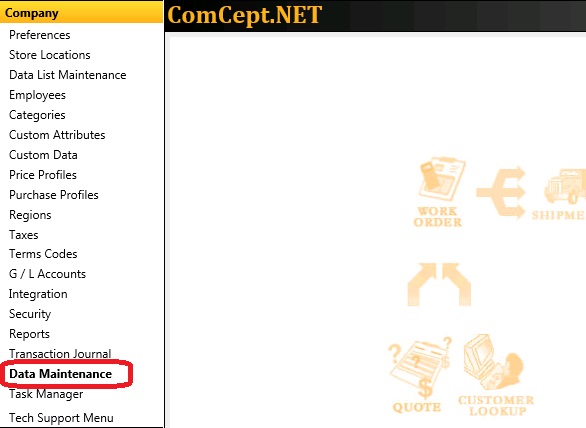
Task: Select Taxes from the sidebar
Action: point(24,235)
